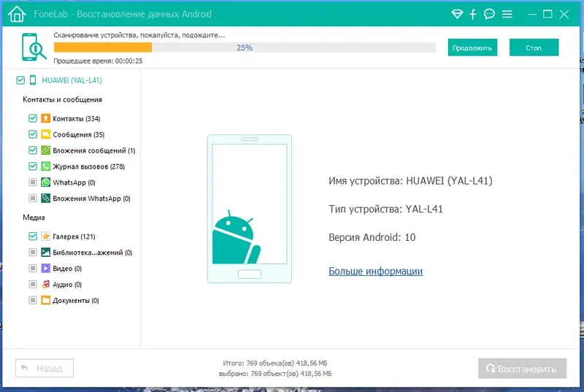Screen dimensions: 584x392
Task: Click the Documents folder icon
Action: click(x=45, y=301)
